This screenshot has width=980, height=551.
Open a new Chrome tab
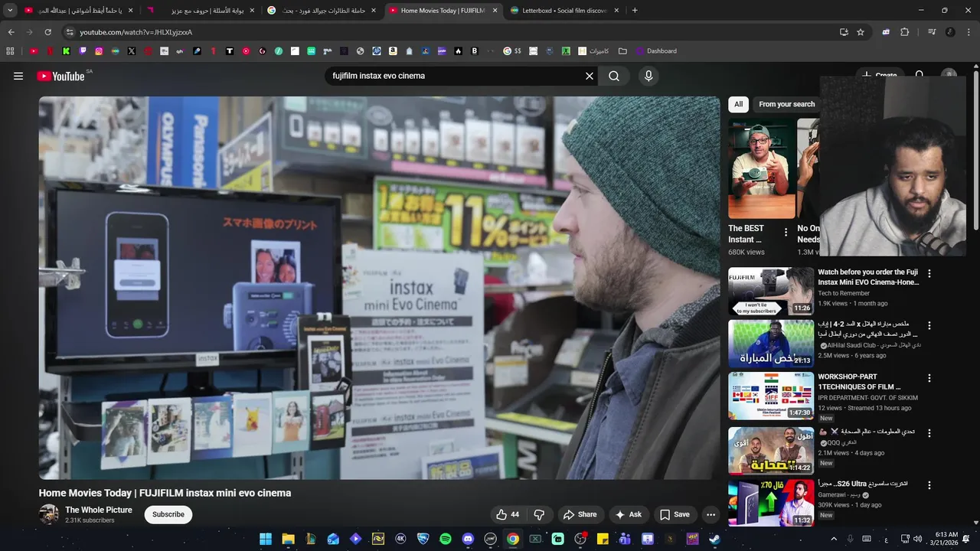tap(635, 11)
